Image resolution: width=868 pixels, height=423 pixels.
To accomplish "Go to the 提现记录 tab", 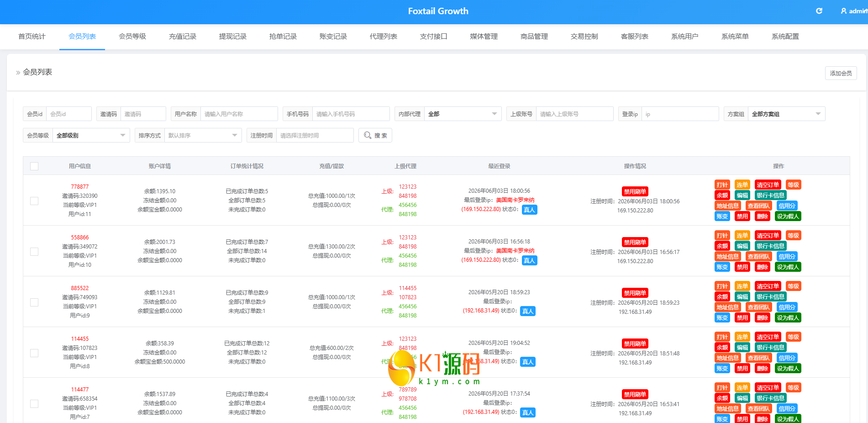I will pos(233,37).
